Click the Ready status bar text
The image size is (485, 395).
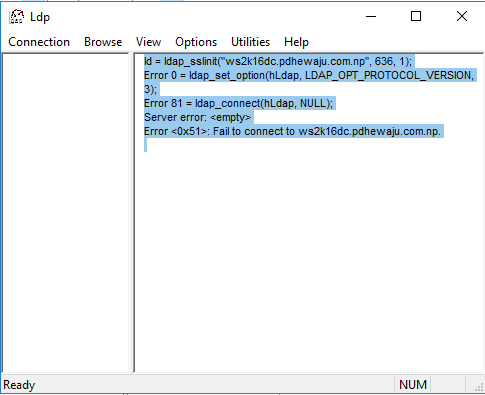coord(19,385)
